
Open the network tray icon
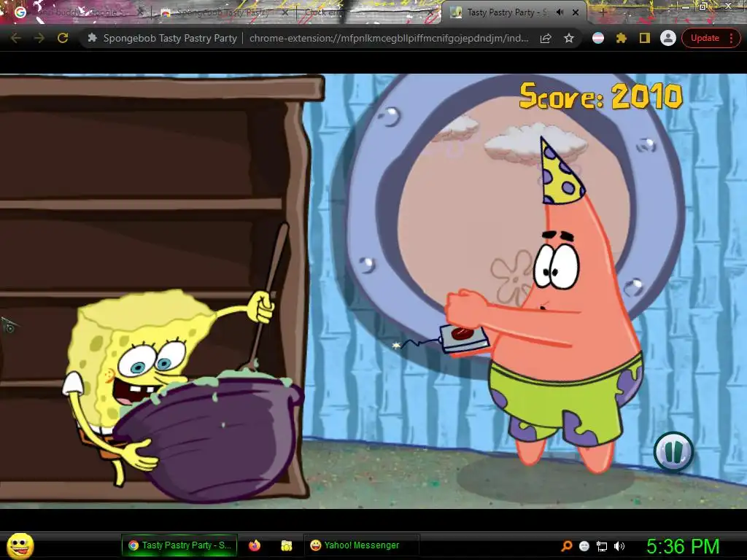[602, 546]
